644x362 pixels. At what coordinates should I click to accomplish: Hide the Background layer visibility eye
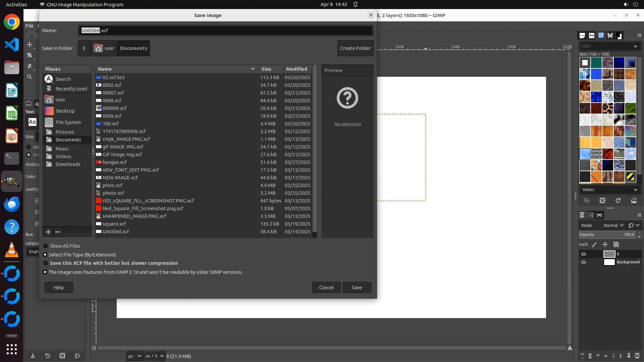click(x=584, y=262)
